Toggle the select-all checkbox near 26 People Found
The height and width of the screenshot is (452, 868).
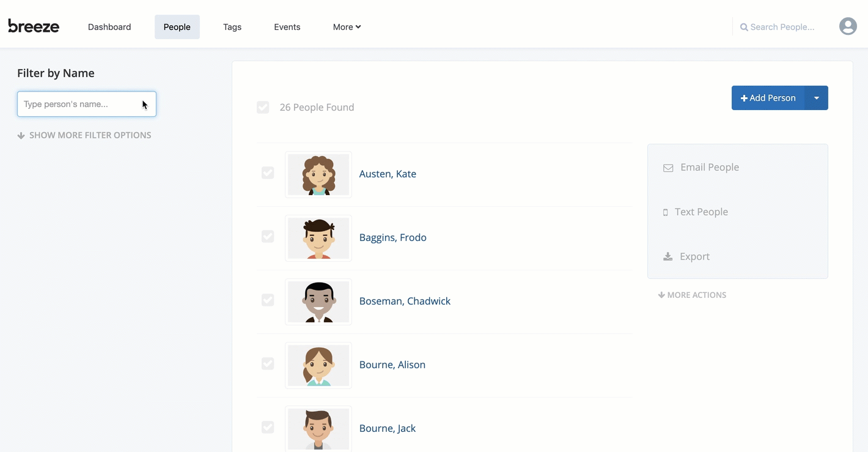[263, 108]
